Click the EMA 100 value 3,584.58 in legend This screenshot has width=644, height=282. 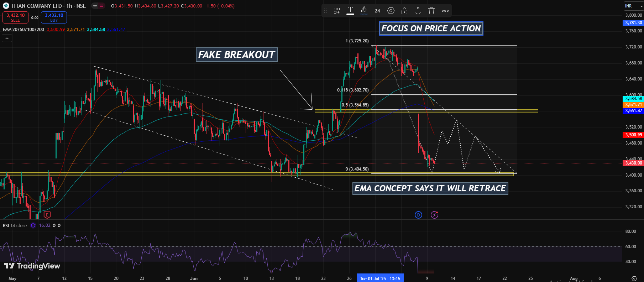tap(96, 30)
